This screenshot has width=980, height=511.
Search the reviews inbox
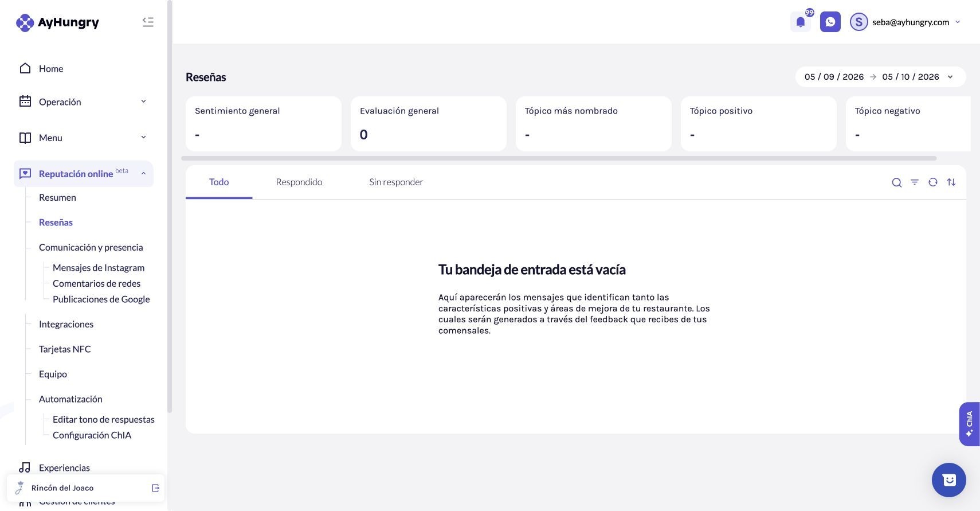897,182
